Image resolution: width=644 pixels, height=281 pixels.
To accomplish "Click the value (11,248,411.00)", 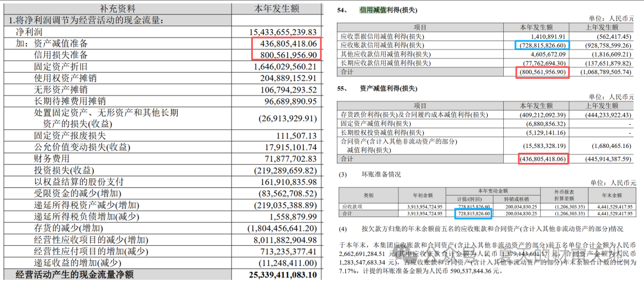I will click(x=289, y=263).
